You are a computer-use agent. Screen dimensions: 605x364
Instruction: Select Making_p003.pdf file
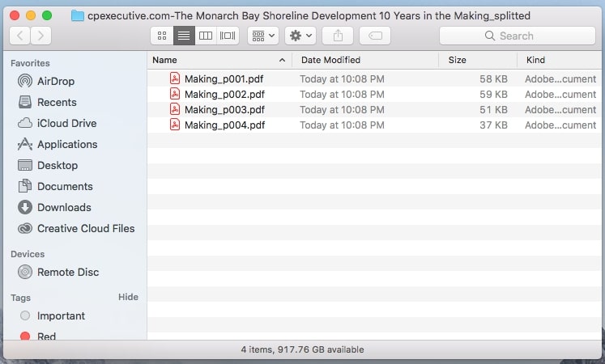point(224,109)
